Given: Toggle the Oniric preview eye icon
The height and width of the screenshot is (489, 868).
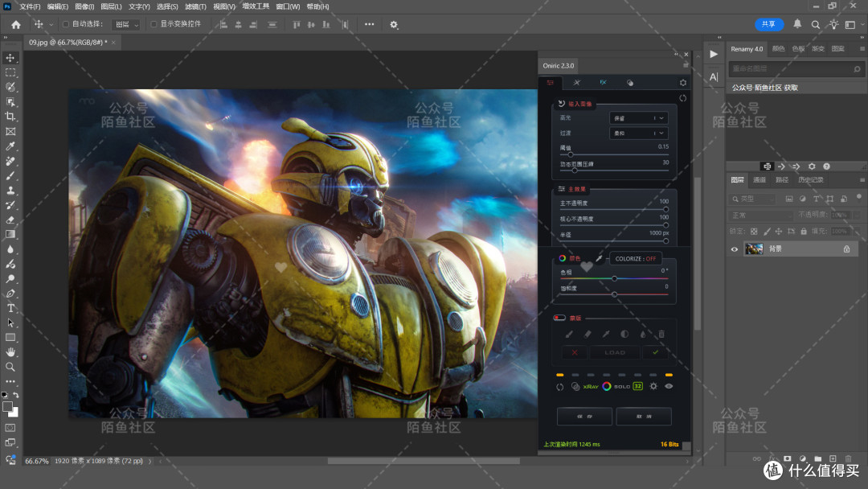Looking at the screenshot, I should [x=669, y=387].
